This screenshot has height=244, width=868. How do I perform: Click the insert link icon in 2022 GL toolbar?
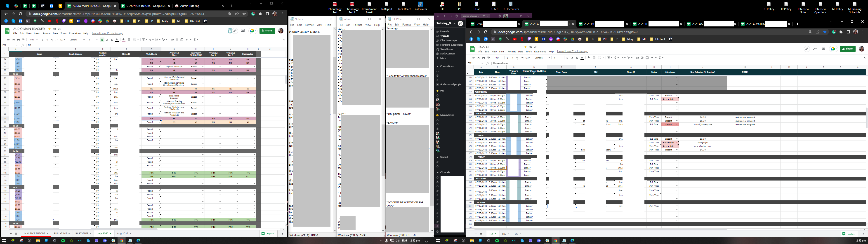637,58
